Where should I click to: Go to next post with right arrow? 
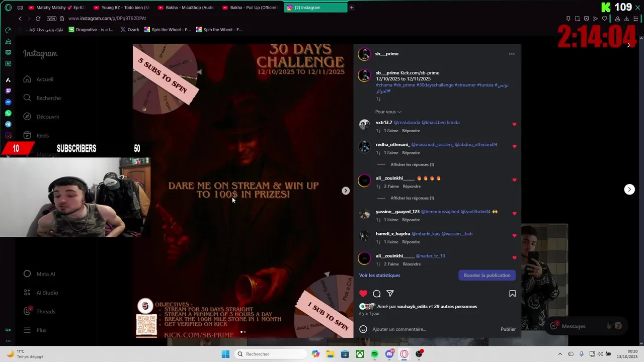(629, 190)
